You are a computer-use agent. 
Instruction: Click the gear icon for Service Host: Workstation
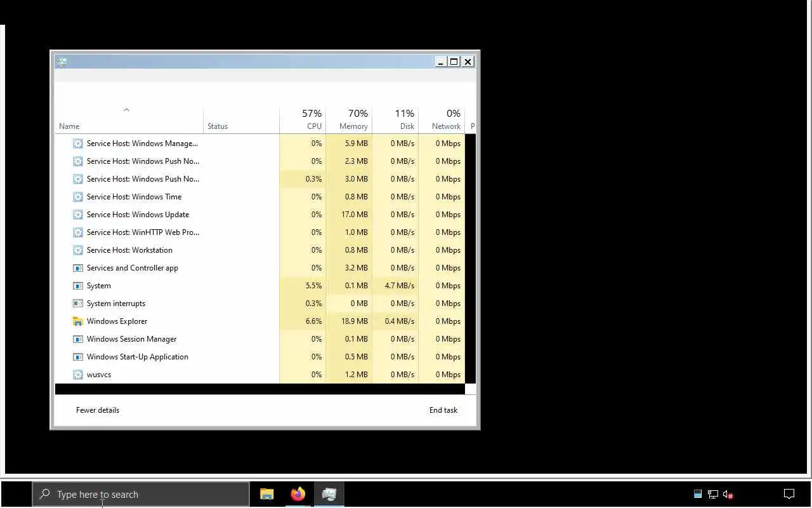click(78, 250)
